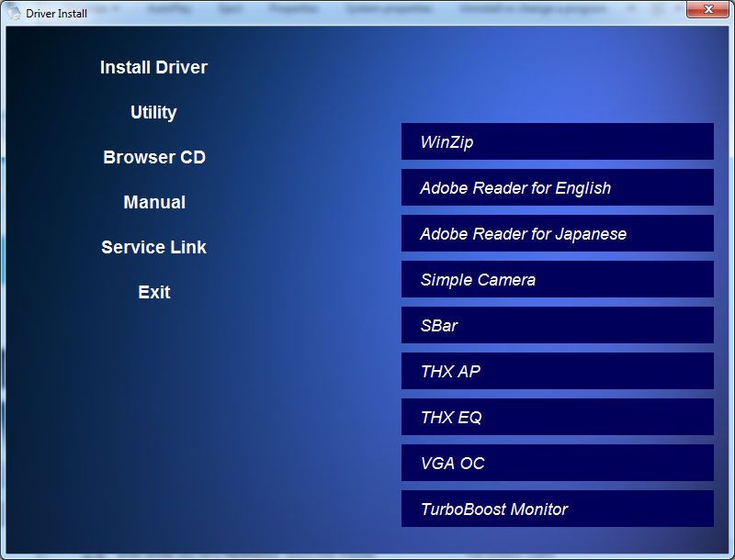
Task: Select the Utility menu item
Action: tap(153, 112)
